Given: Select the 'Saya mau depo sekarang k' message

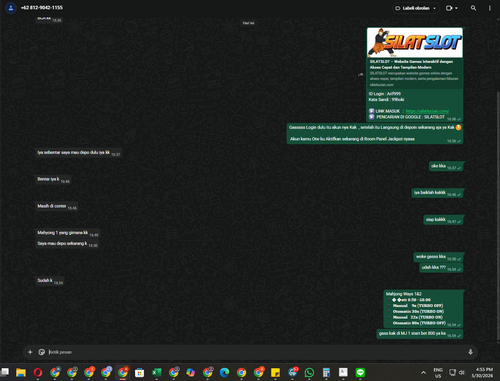Looking at the screenshot, I should (x=67, y=244).
